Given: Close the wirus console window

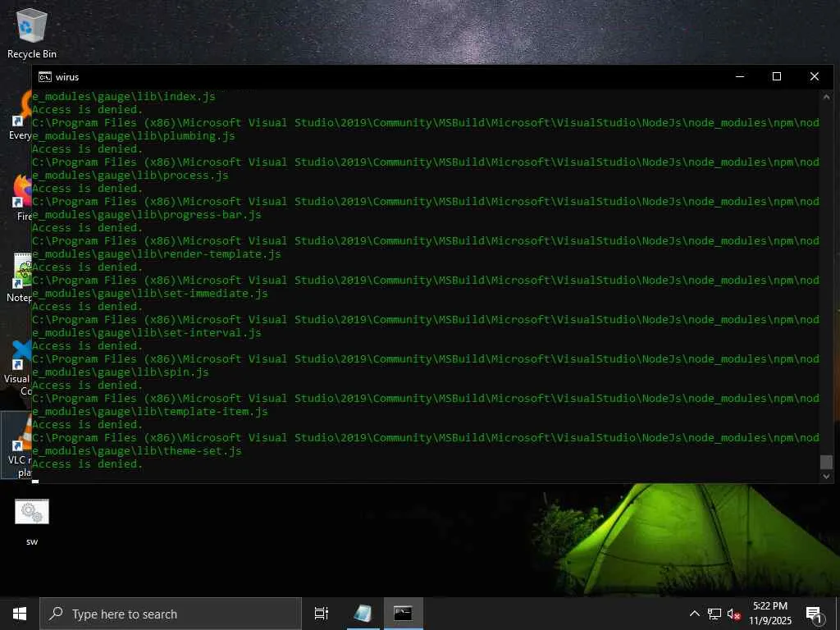Looking at the screenshot, I should (815, 76).
